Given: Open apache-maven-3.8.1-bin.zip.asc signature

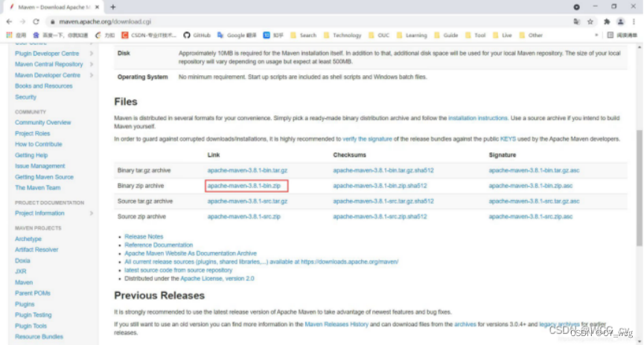Looking at the screenshot, I should point(531,186).
